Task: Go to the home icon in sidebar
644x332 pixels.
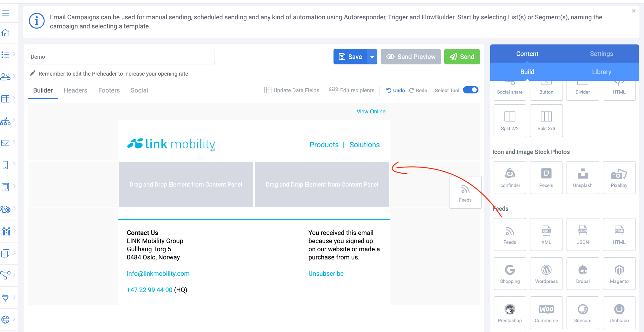Action: click(5, 33)
